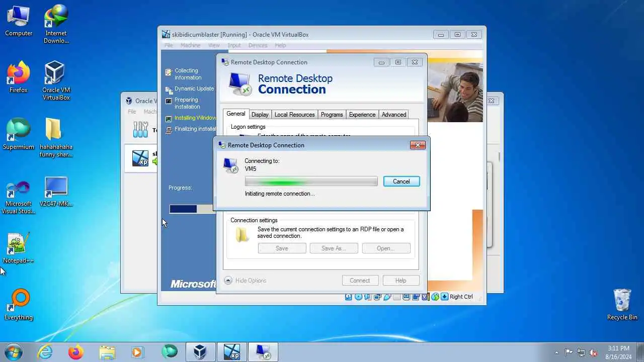Open Input menu in the running VM window
The height and width of the screenshot is (362, 644).
click(234, 45)
